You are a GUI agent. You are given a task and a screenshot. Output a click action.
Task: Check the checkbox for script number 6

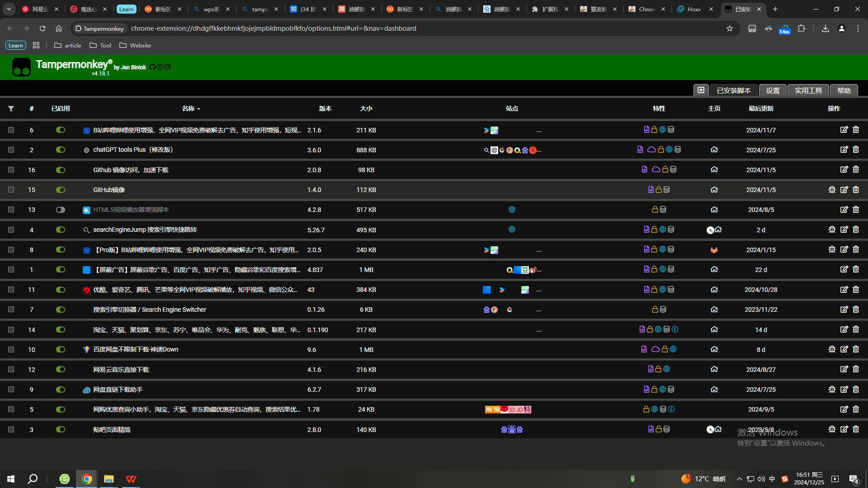tap(11, 130)
